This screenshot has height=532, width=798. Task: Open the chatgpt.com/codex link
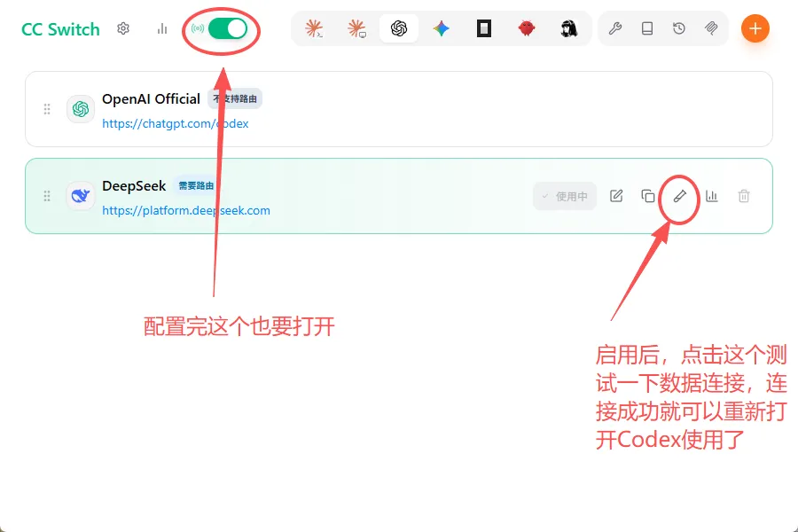pos(175,124)
